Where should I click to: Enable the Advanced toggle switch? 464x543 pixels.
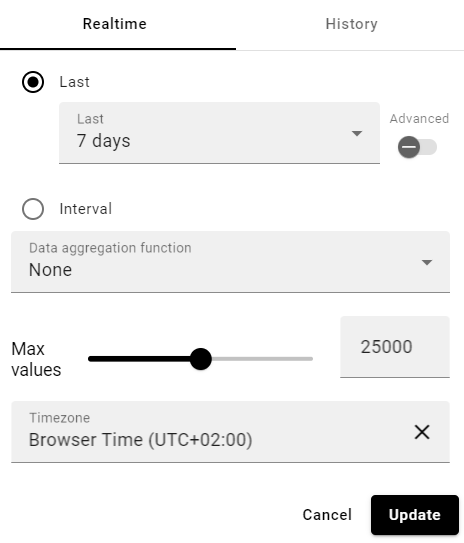pyautogui.click(x=417, y=147)
